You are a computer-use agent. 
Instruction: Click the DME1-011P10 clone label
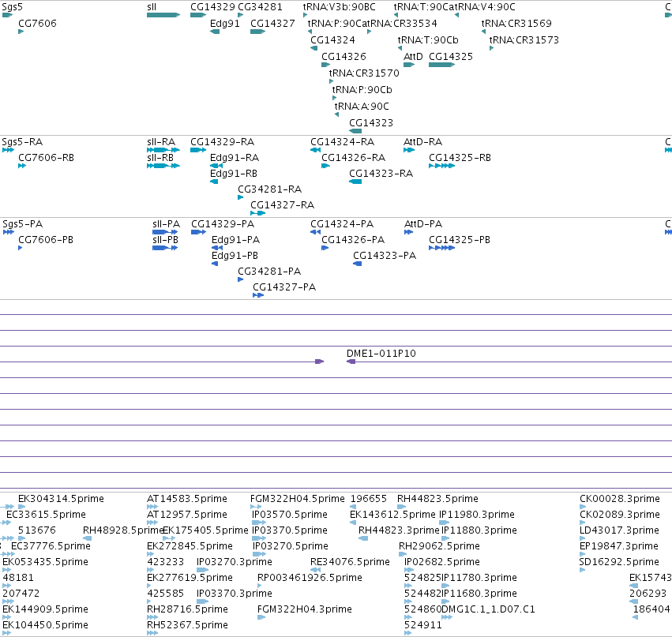[381, 354]
